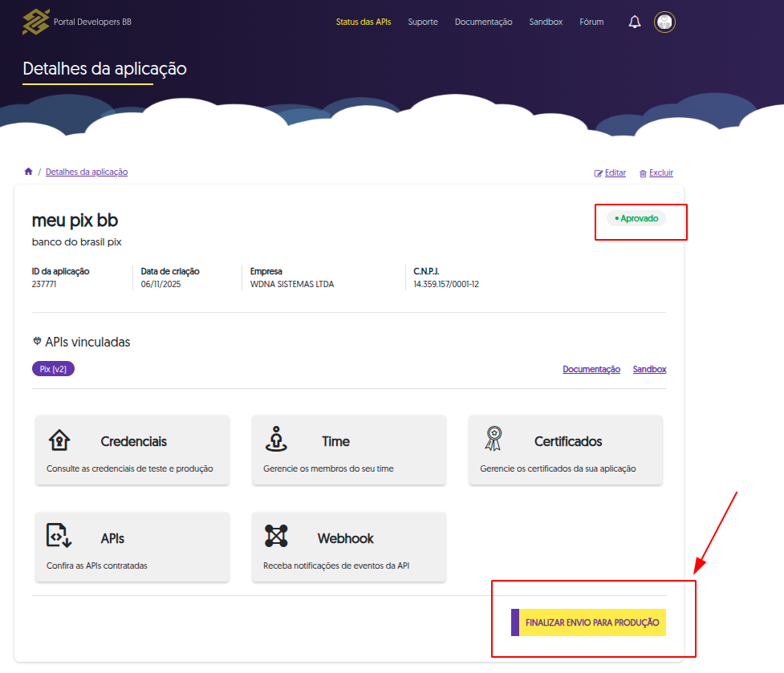Click the Banco do Brasil logo icon

point(36,22)
